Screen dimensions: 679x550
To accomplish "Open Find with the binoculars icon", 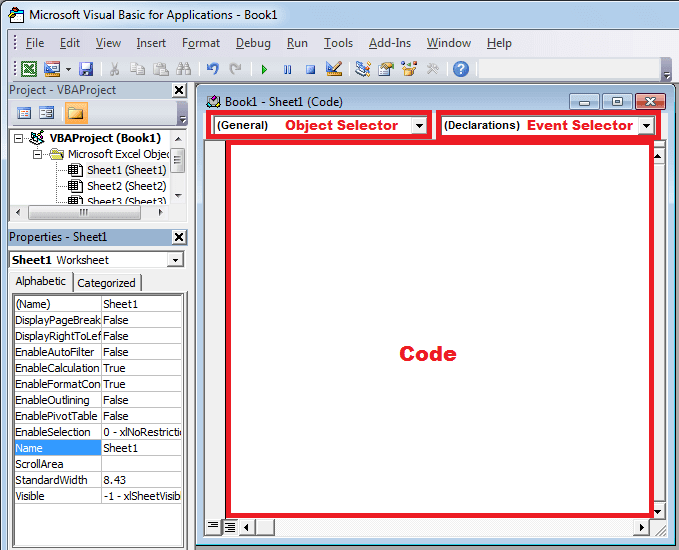I will click(184, 69).
